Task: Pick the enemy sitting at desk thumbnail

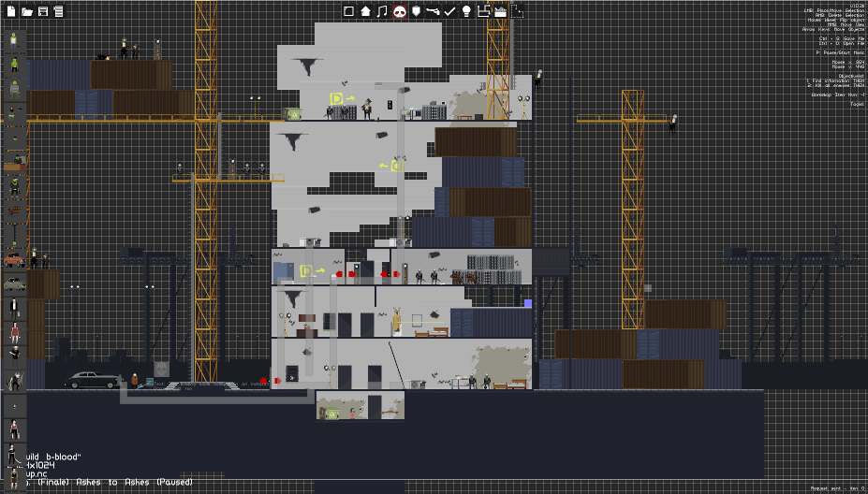Action: pyautogui.click(x=15, y=162)
